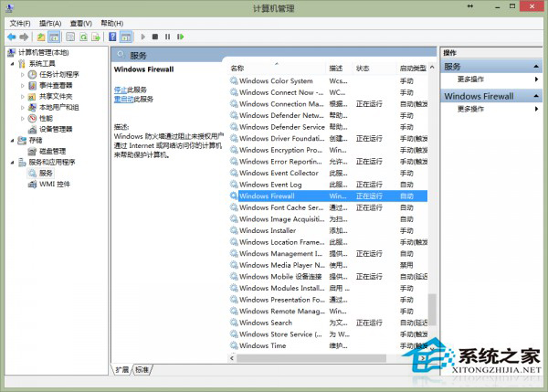This screenshot has height=392, width=548.
Task: Expand the 任务计划程序 node arrow
Action: pyautogui.click(x=22, y=75)
